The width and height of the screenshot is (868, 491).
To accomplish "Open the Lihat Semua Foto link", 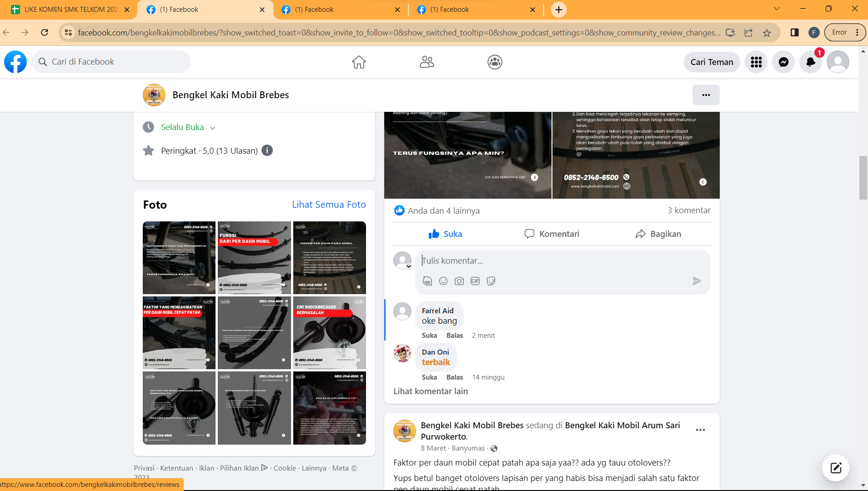I will click(x=329, y=205).
